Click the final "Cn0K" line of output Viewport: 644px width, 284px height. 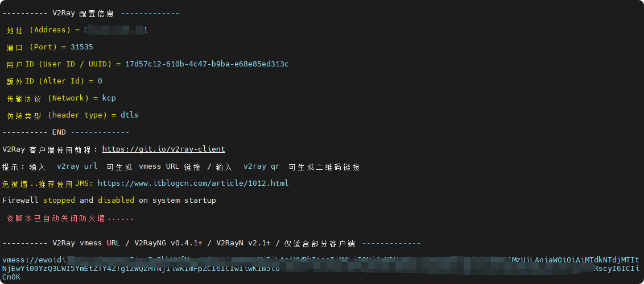[x=11, y=277]
